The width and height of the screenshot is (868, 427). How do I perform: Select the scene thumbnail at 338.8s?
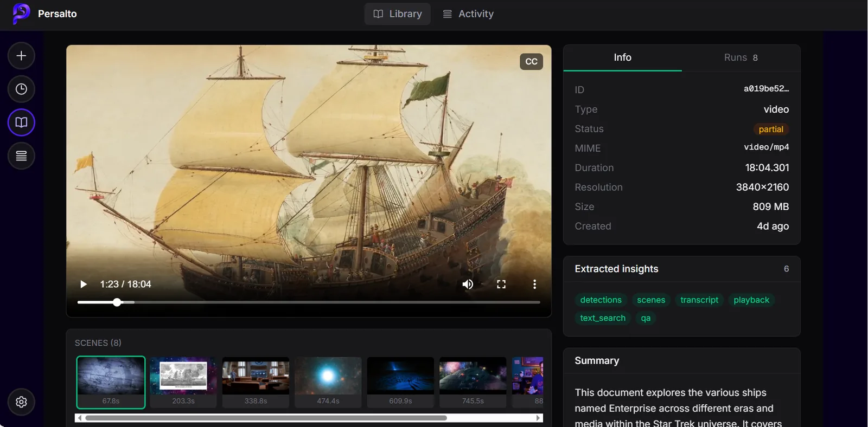pos(256,382)
